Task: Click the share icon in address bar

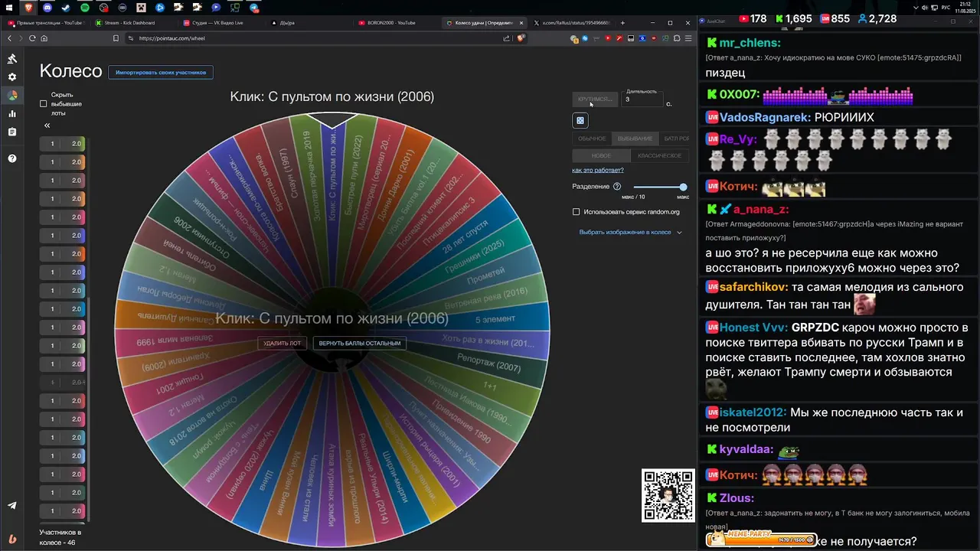Action: 507,38
